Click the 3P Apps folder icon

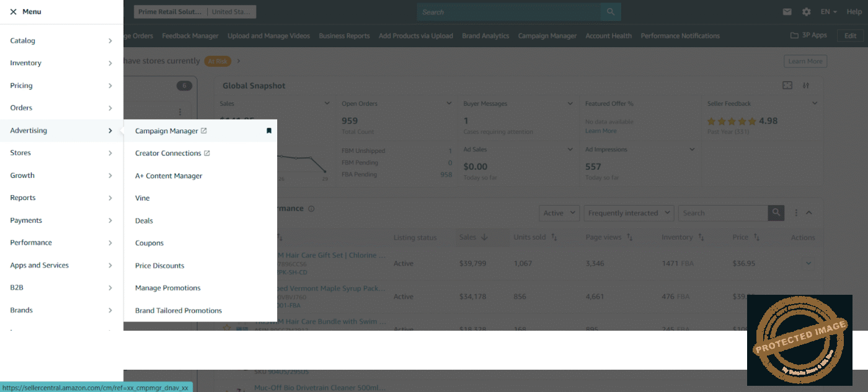(x=794, y=35)
